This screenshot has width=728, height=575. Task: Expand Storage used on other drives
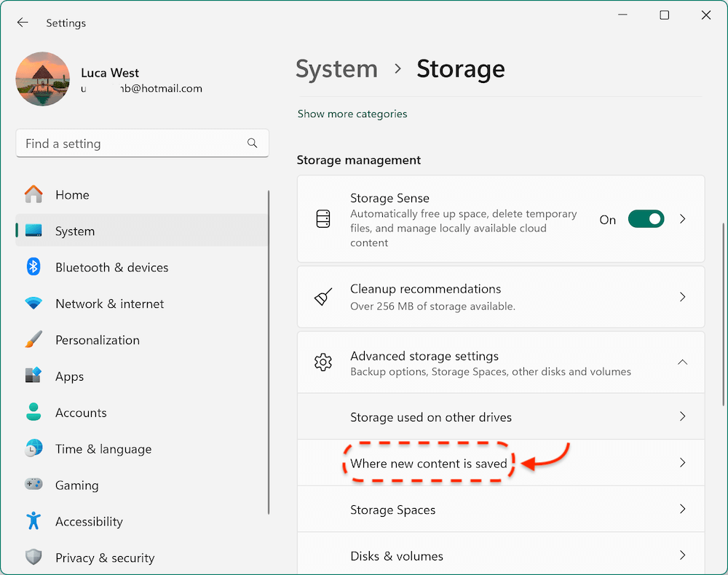point(500,416)
